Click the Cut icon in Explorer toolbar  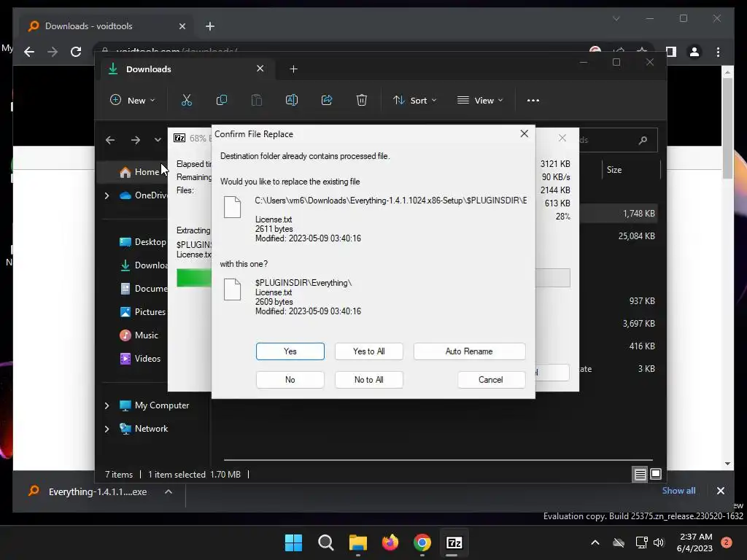pos(187,100)
